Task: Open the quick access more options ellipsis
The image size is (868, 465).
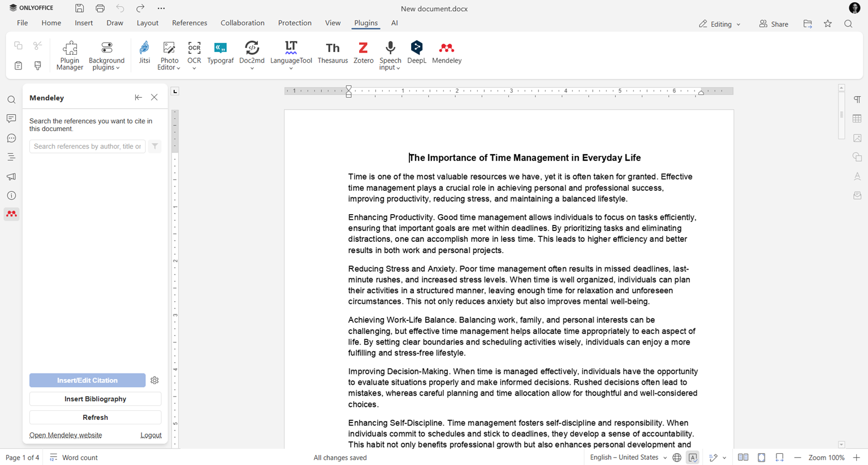Action: click(161, 8)
